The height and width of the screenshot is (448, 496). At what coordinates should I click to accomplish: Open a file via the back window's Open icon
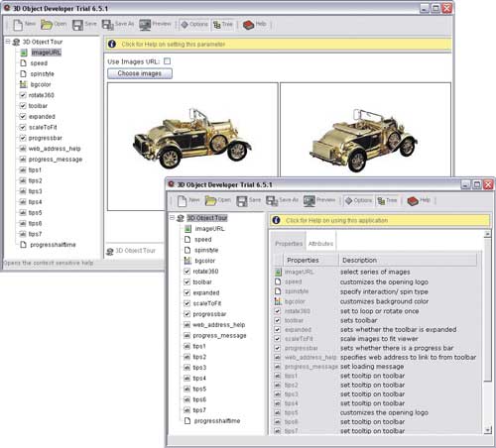point(47,25)
